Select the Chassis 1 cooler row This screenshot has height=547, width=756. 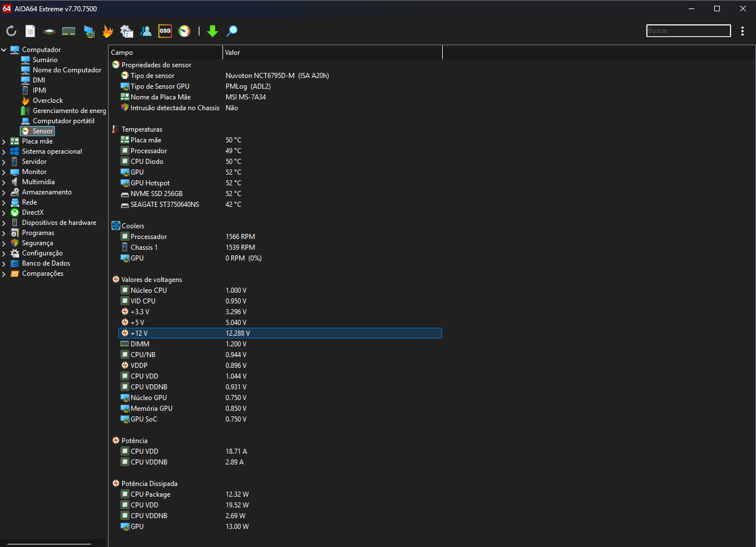[280, 248]
